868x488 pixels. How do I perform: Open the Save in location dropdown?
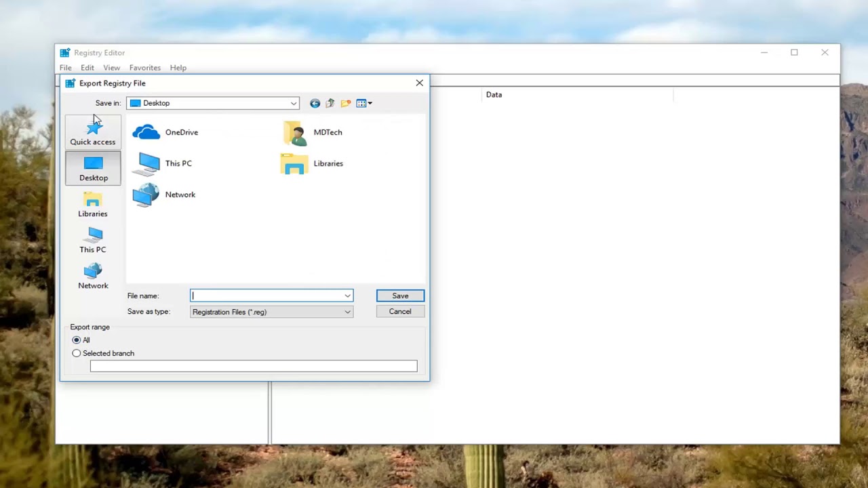(x=293, y=103)
